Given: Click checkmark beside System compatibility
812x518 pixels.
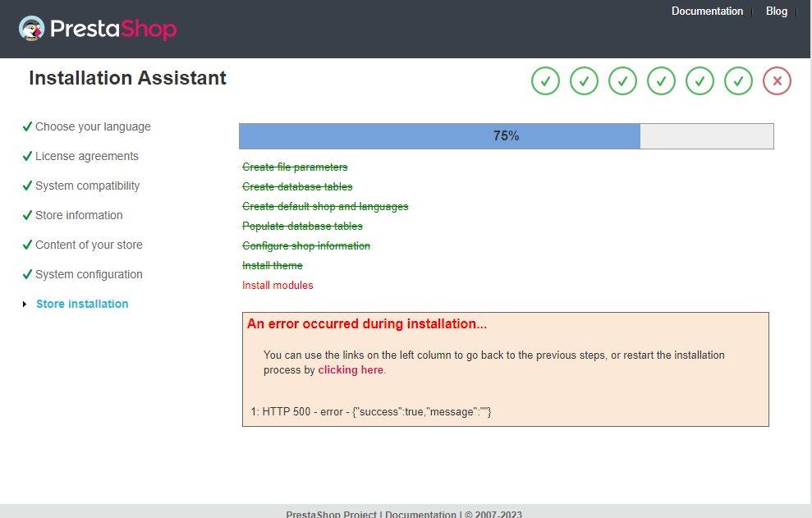Looking at the screenshot, I should click(x=27, y=186).
